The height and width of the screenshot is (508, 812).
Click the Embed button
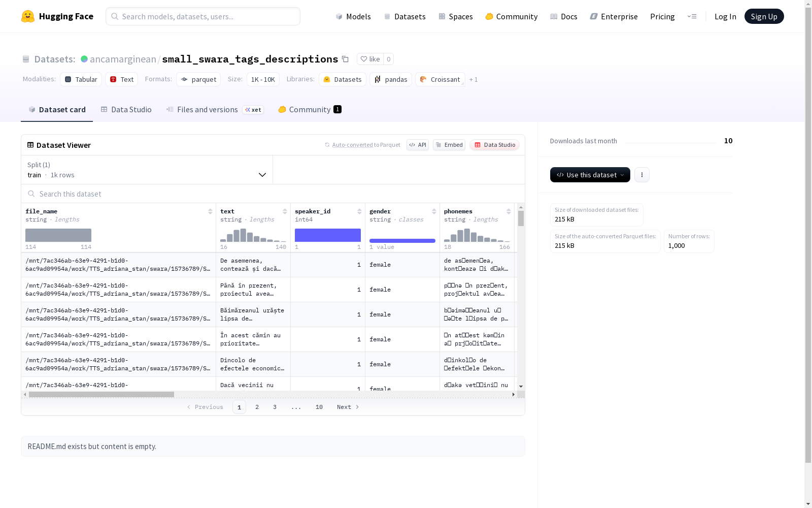point(449,145)
